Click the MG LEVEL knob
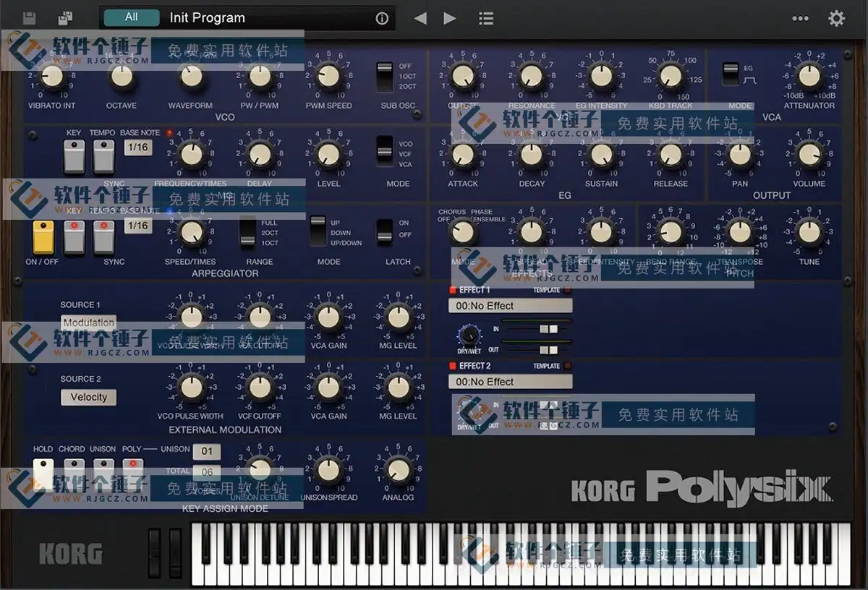Image resolution: width=868 pixels, height=590 pixels. (x=328, y=154)
